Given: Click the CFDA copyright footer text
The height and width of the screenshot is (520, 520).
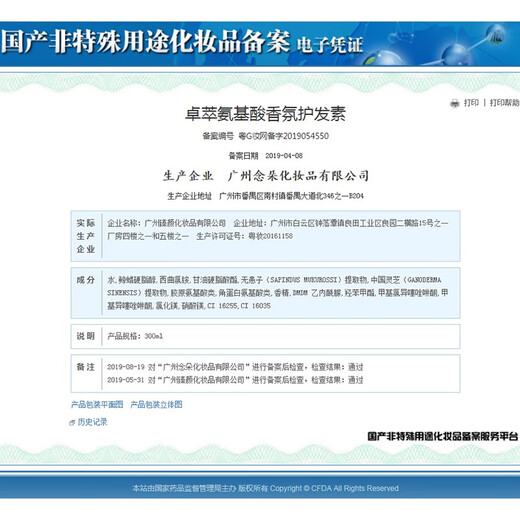Looking at the screenshot, I should pyautogui.click(x=265, y=488).
